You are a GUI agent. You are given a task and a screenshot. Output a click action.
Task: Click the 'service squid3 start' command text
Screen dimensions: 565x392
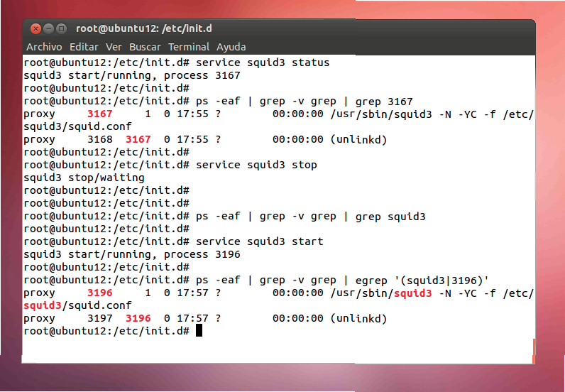259,241
